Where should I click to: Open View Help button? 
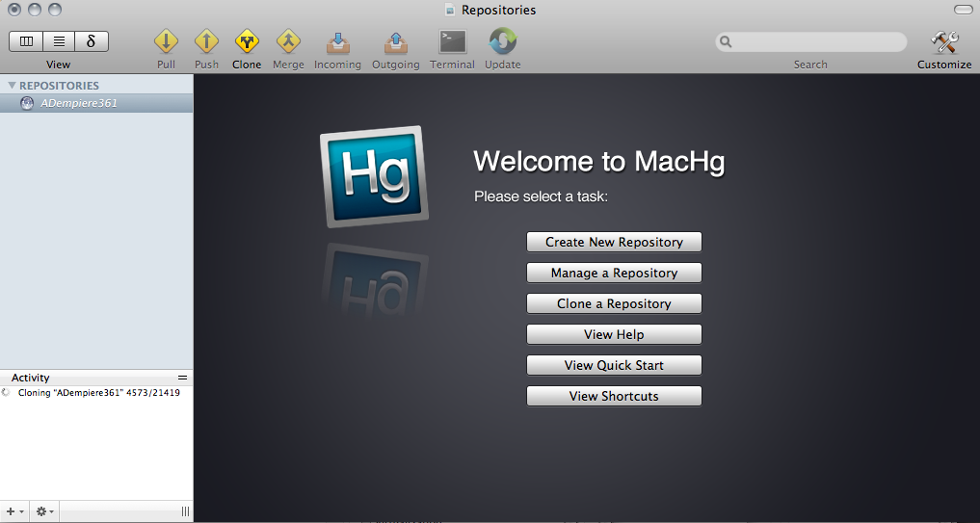pos(614,334)
